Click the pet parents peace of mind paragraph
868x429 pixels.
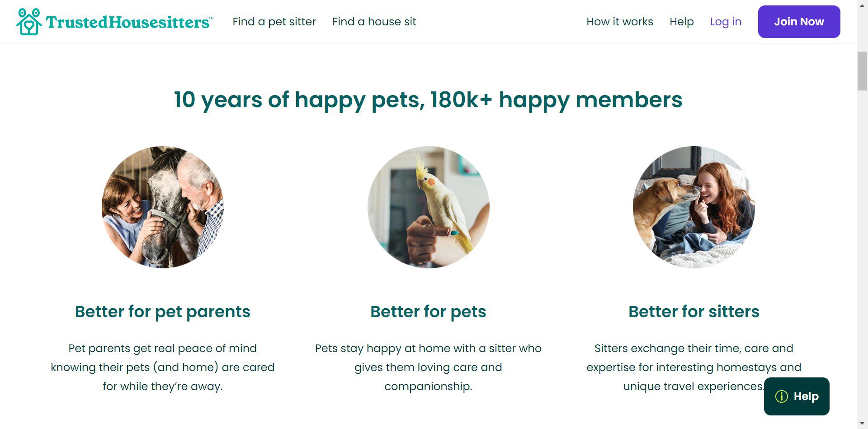point(163,367)
